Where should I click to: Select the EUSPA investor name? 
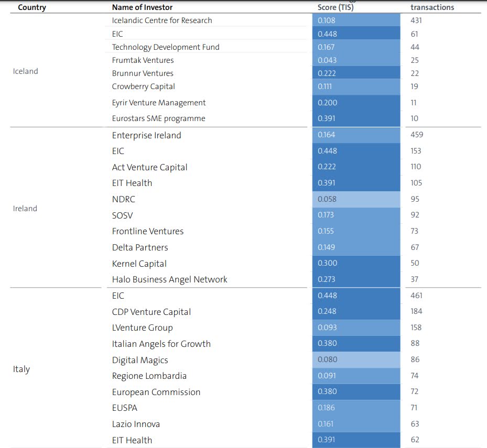click(x=125, y=408)
